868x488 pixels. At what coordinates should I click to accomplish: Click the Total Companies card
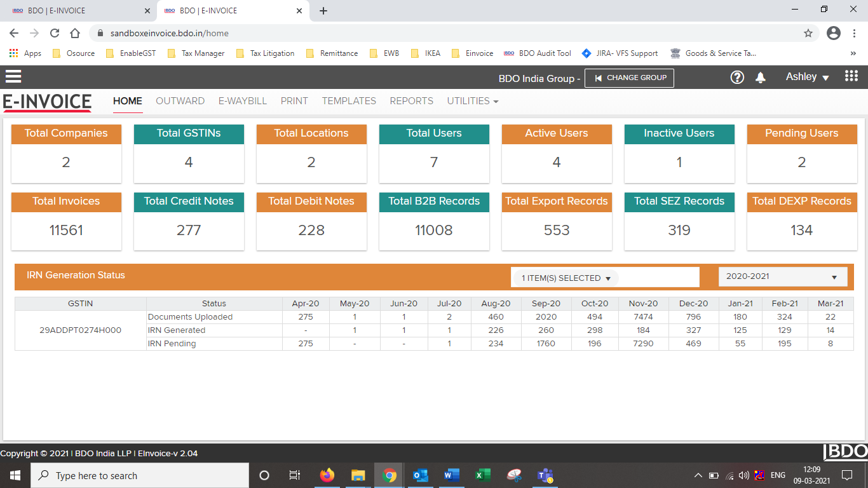pyautogui.click(x=66, y=154)
